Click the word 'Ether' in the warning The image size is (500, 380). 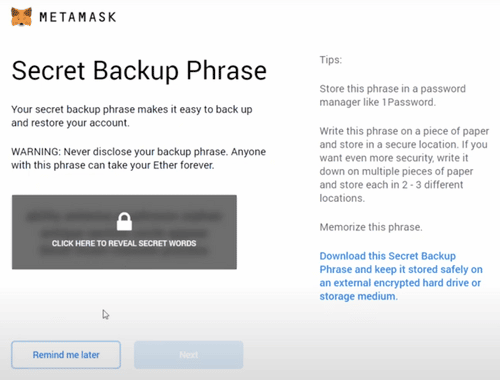[x=165, y=165]
